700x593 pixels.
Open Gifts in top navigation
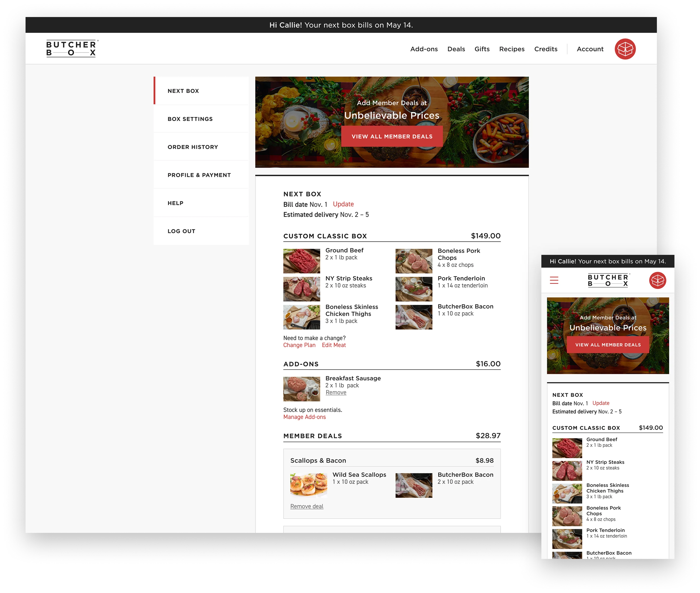click(482, 49)
